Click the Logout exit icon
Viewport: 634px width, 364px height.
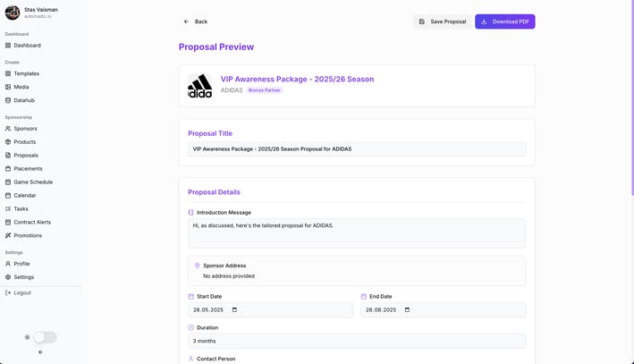pyautogui.click(x=8, y=292)
